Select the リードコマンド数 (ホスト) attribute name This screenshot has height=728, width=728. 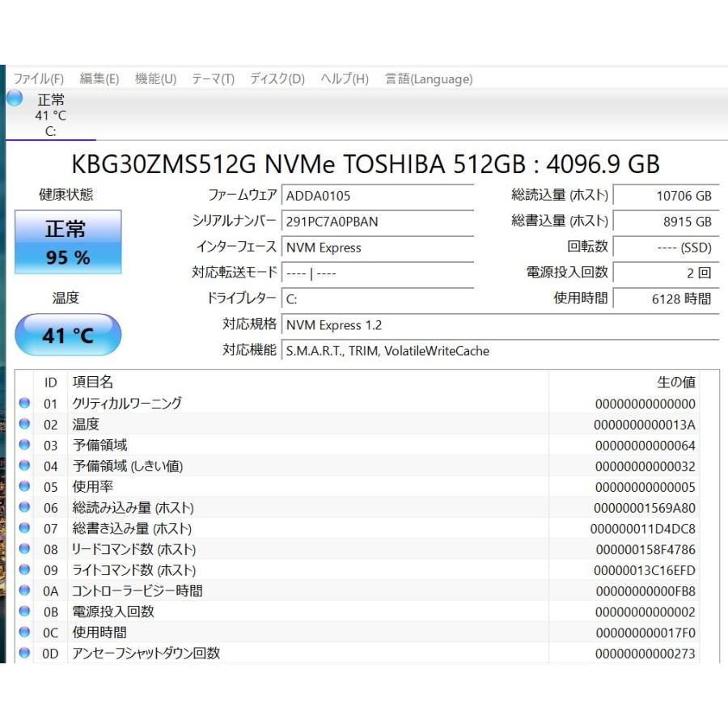point(133,549)
